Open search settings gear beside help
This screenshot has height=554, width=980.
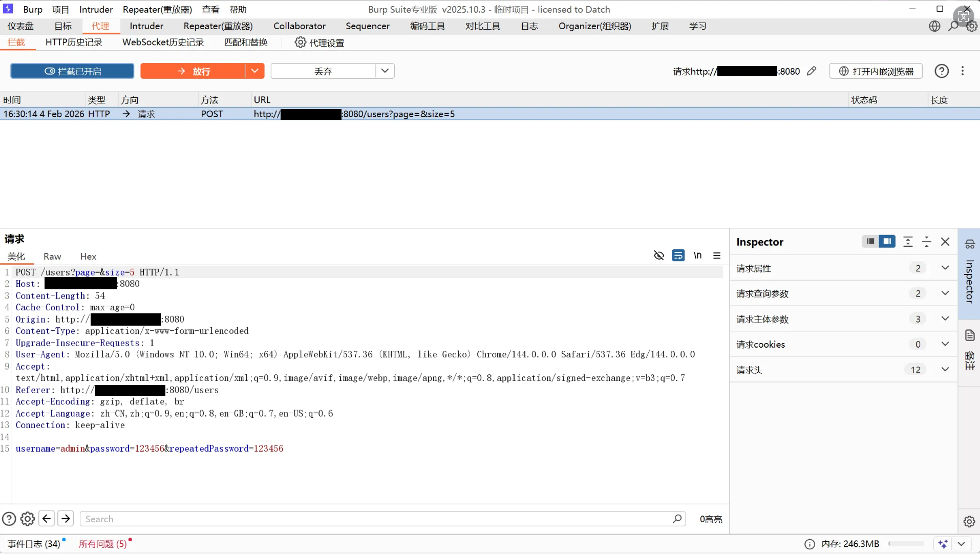pos(28,519)
